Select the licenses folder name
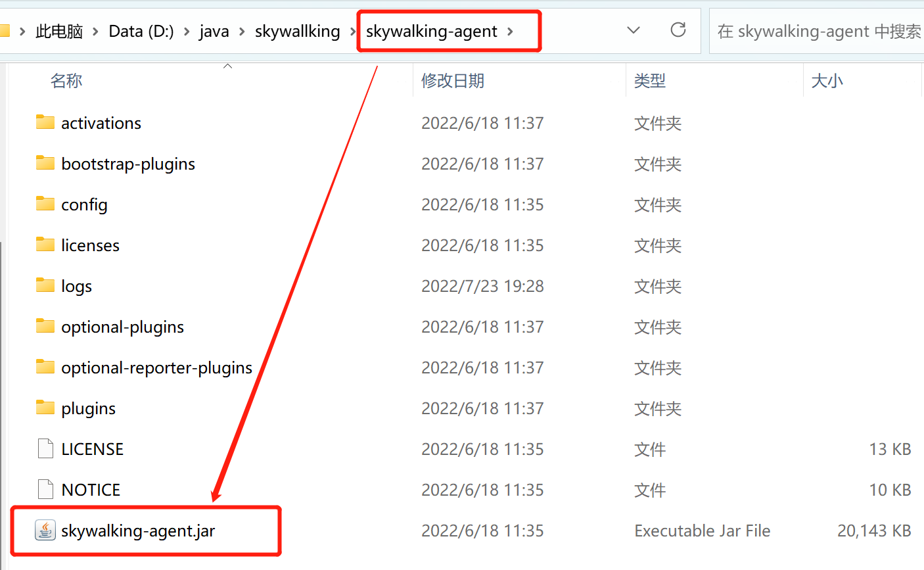This screenshot has height=570, width=924. tap(90, 245)
